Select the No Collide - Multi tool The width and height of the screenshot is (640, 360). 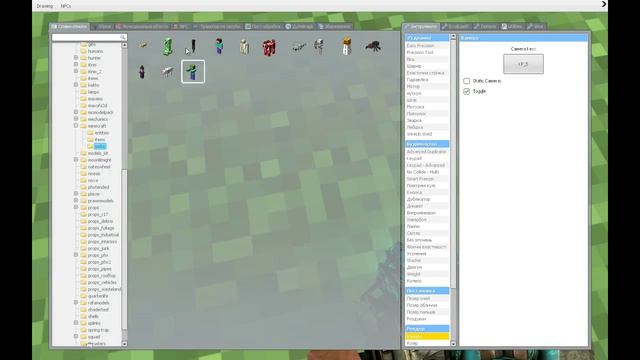point(427,172)
